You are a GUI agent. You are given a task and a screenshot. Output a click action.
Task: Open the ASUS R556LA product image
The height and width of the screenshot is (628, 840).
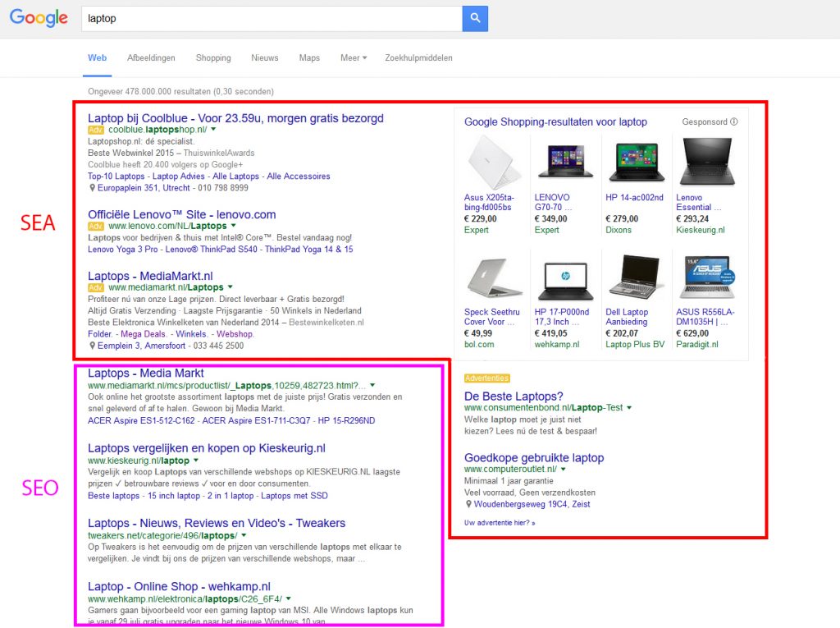(705, 277)
